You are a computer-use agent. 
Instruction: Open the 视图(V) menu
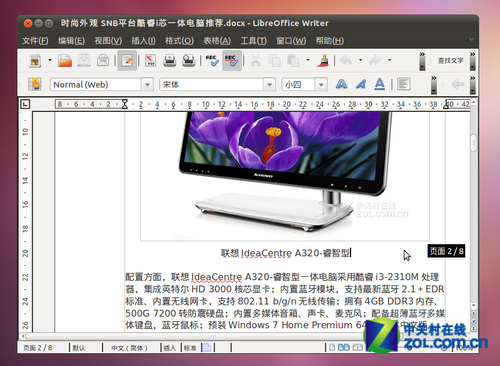(108, 41)
